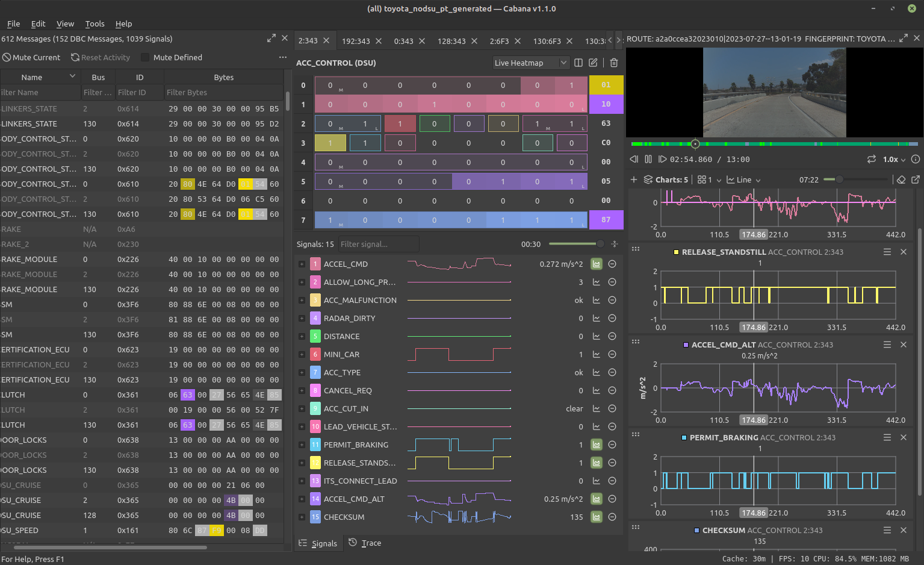
Task: Remove the ACCEL_CMD signal
Action: [x=612, y=264]
